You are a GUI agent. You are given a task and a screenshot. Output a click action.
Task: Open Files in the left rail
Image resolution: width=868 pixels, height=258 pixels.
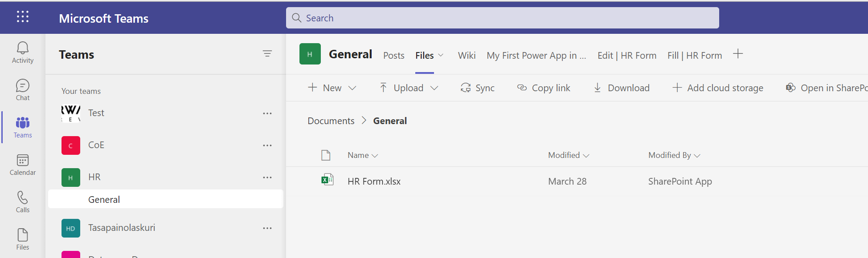23,239
